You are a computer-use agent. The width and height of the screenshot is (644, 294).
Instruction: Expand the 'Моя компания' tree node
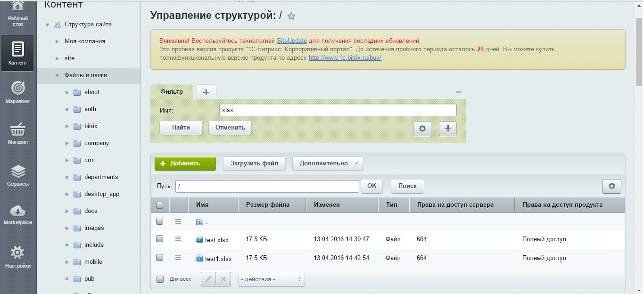pos(57,41)
